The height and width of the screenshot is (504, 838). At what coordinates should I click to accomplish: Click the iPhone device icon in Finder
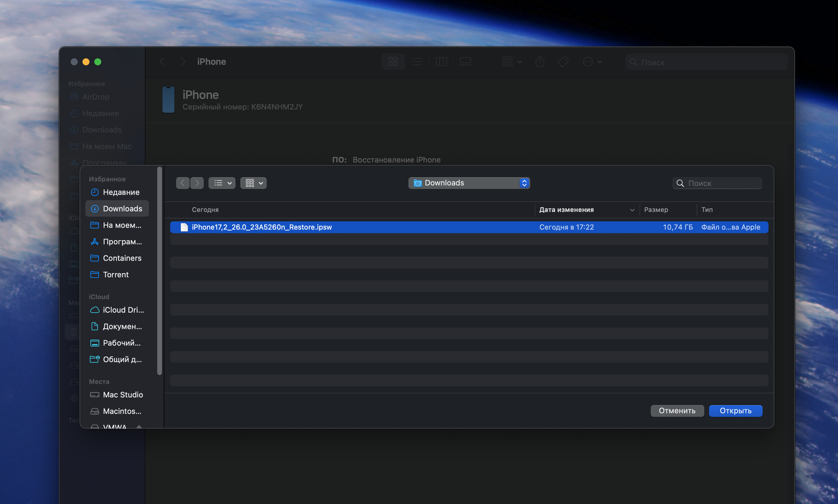168,99
